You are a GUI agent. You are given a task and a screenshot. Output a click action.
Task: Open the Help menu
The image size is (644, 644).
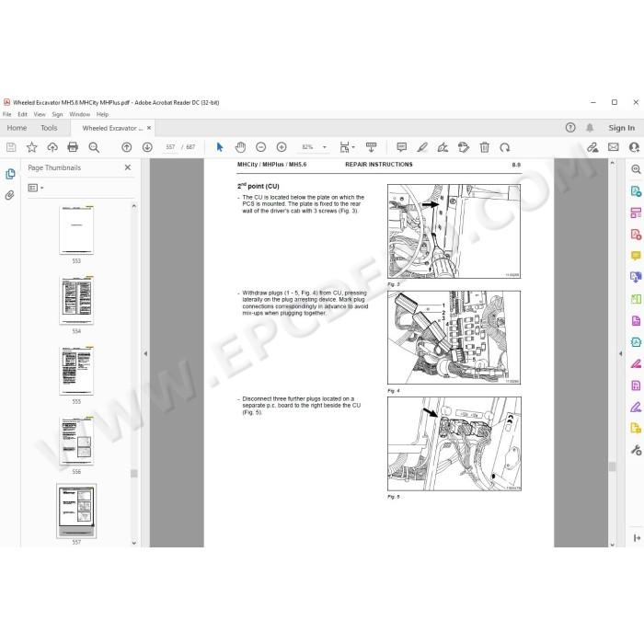pyautogui.click(x=102, y=114)
